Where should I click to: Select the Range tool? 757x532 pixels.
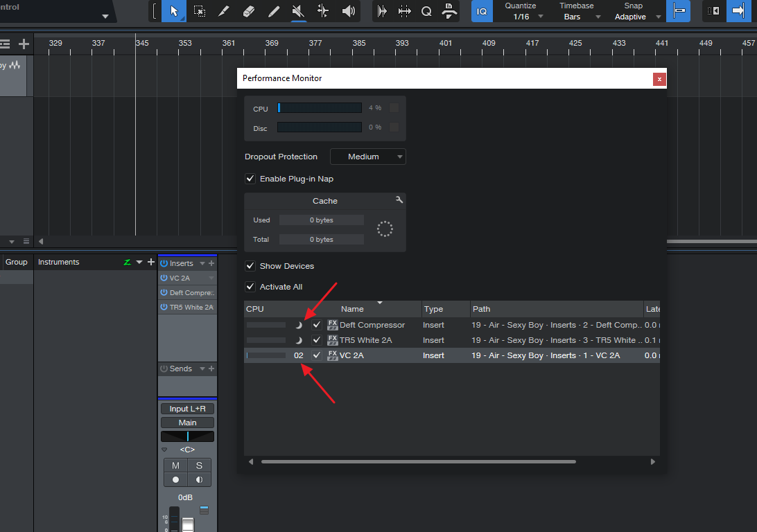[199, 11]
